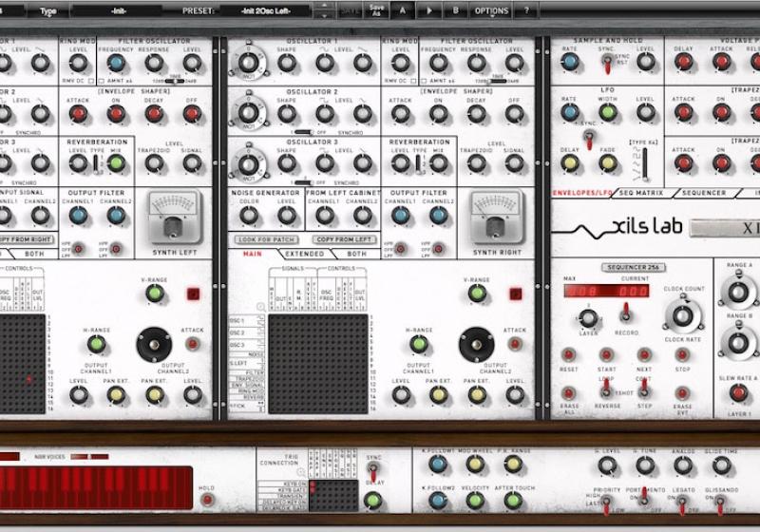760x532 pixels.
Task: Click the COPY FROM LEFT button
Action: coord(344,239)
